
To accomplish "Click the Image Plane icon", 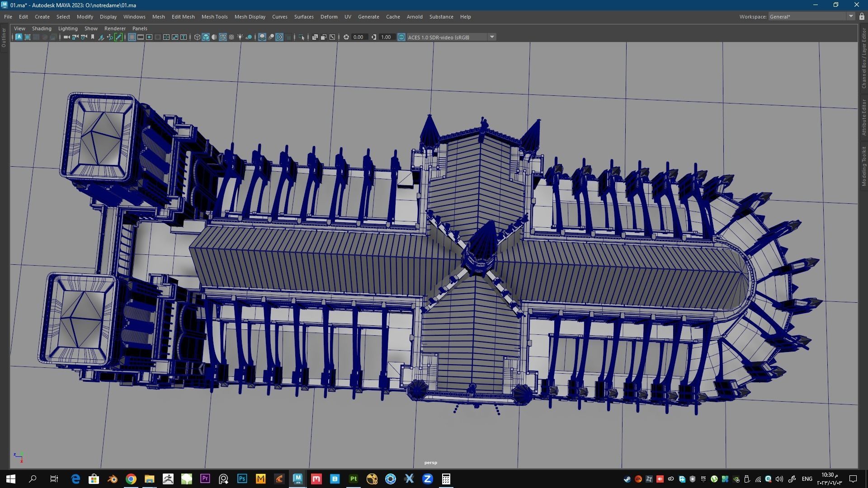I will click(101, 37).
